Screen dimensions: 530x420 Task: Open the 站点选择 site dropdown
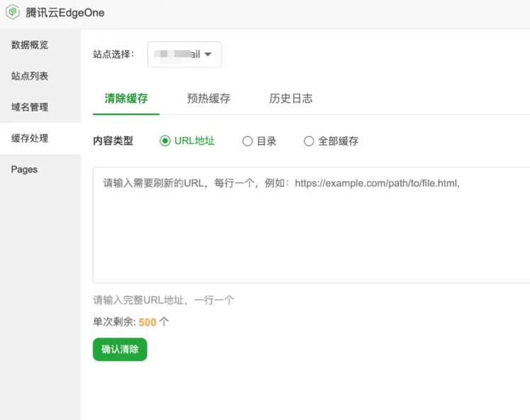pyautogui.click(x=184, y=55)
